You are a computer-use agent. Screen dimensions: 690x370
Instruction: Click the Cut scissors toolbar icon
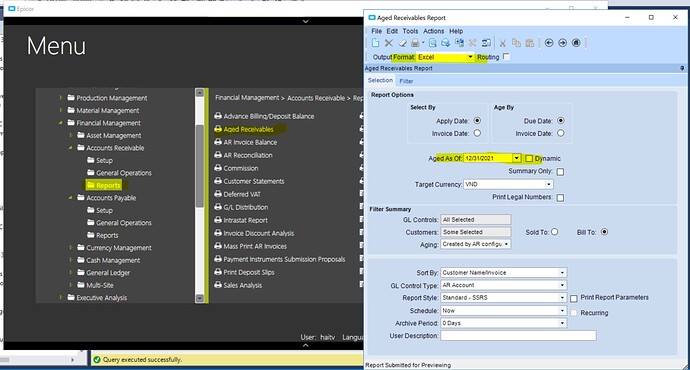pos(503,43)
